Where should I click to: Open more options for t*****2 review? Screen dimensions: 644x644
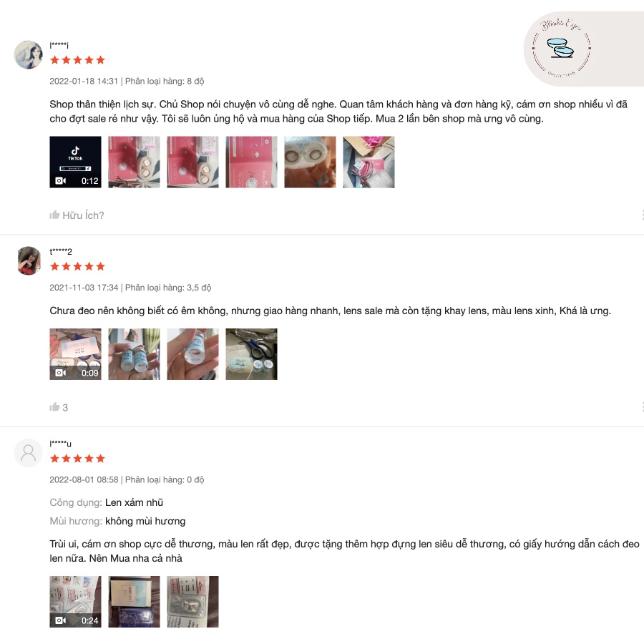coord(642,407)
